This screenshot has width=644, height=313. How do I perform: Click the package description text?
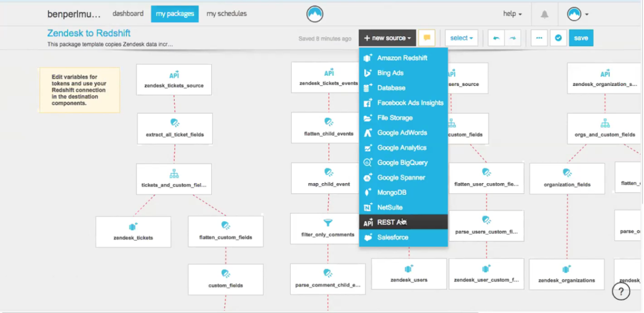[x=110, y=44]
